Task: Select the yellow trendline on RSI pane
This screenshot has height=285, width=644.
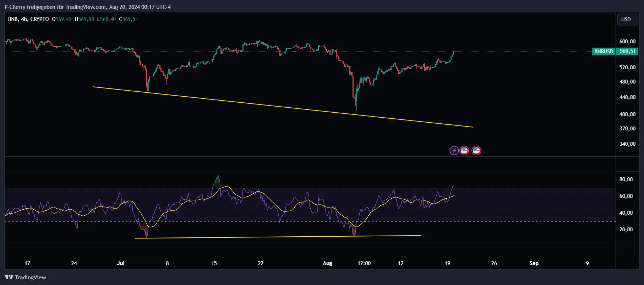Action: tap(278, 237)
